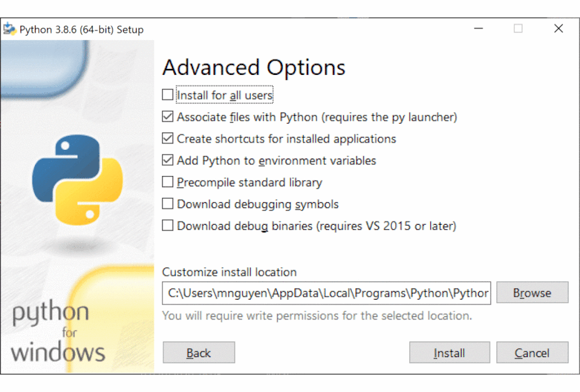Check Download debug binaries option

168,226
